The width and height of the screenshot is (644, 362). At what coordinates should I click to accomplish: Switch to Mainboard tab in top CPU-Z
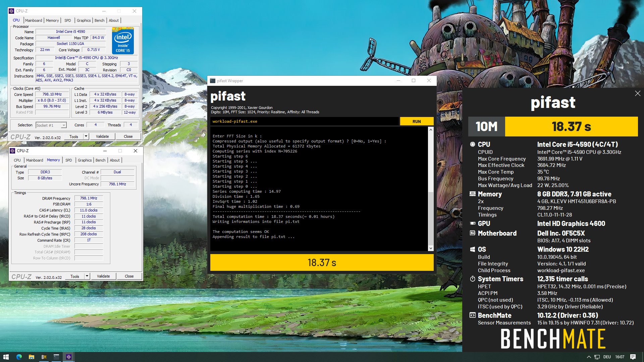(34, 20)
